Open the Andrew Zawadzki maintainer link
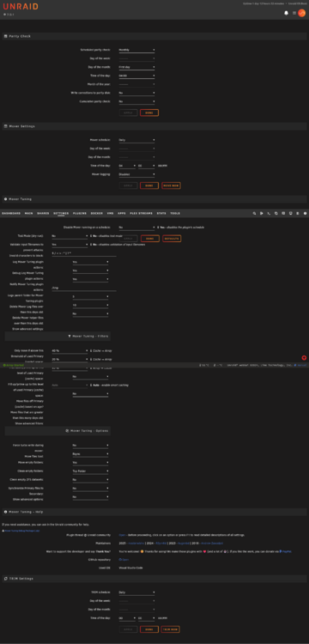309x644 pixels. point(213,543)
